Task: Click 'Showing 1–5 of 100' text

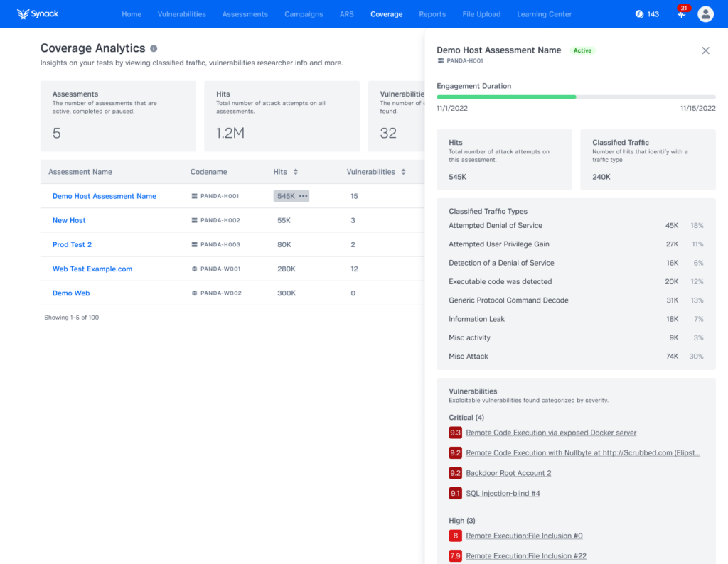Action: [72, 318]
